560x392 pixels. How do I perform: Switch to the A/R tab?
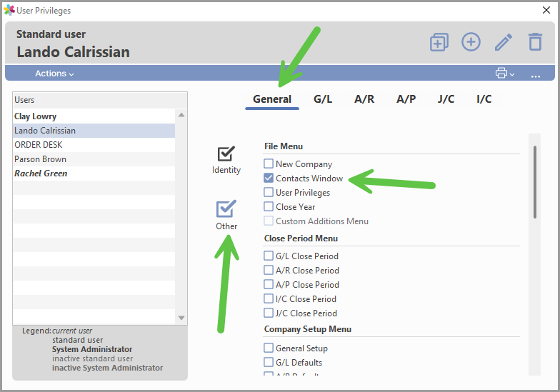tap(364, 99)
